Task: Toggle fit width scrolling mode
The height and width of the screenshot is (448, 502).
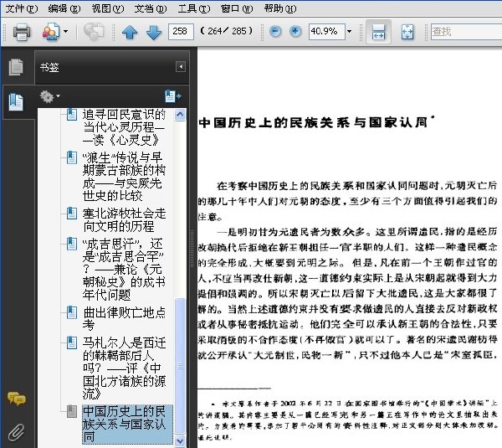Action: 378,32
